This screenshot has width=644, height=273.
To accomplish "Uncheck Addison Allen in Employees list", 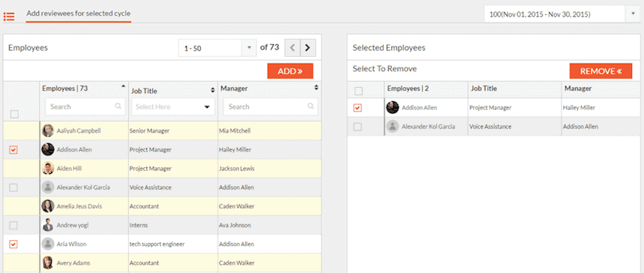I will pos(13,150).
